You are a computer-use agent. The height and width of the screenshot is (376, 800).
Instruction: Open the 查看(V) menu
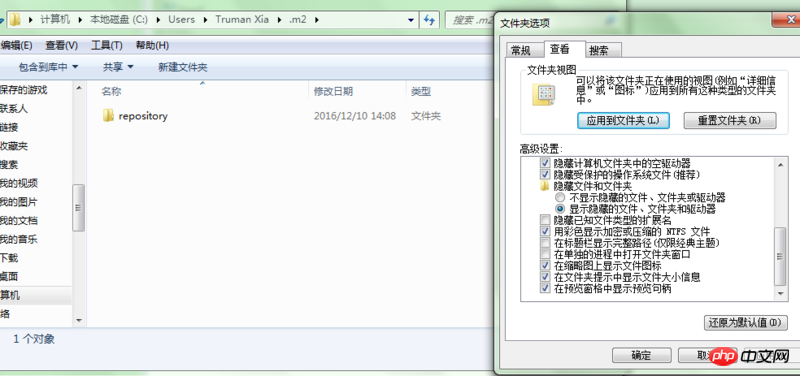click(62, 45)
